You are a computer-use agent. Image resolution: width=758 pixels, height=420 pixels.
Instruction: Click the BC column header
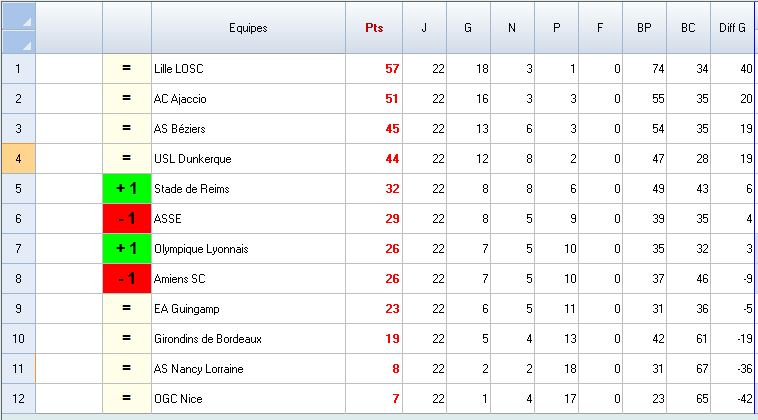pyautogui.click(x=688, y=28)
